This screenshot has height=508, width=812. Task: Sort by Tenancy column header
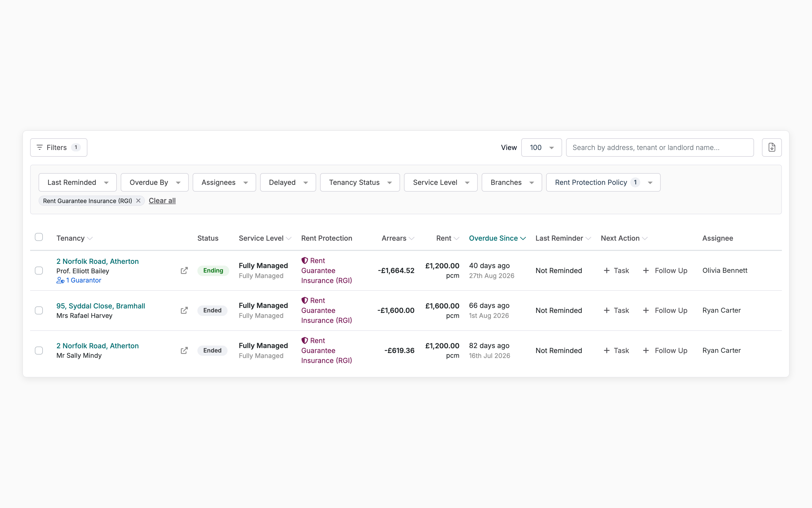pos(74,238)
